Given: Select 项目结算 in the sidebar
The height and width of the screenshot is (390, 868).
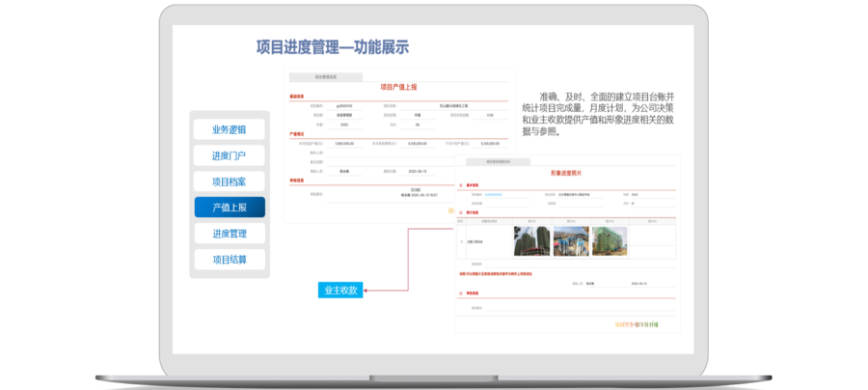Looking at the screenshot, I should (229, 260).
